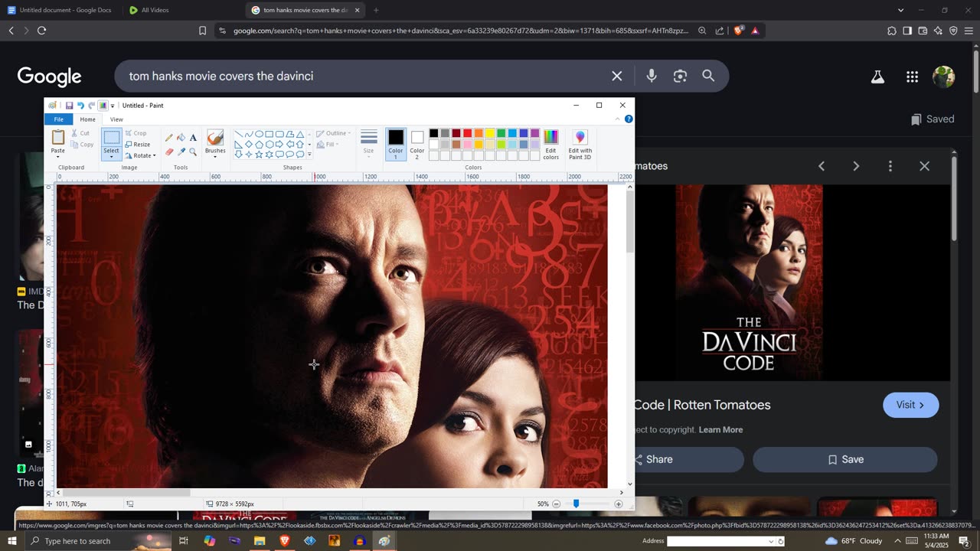
Task: Open the File menu in Paint
Action: (x=59, y=119)
